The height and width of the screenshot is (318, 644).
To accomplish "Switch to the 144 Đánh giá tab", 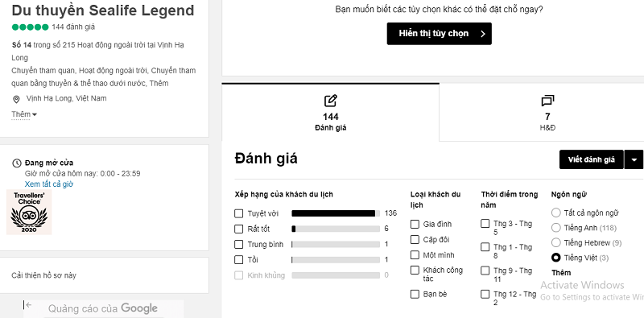I will pos(331,112).
